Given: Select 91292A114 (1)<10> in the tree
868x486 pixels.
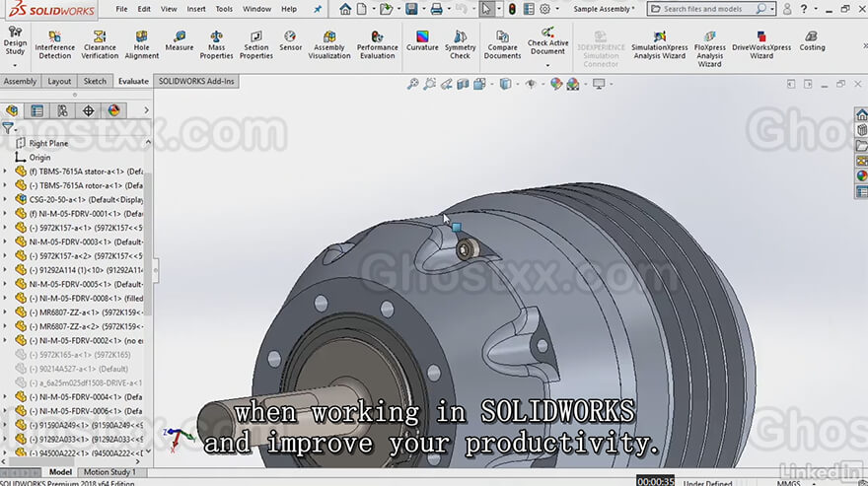Looking at the screenshot, I should click(86, 270).
